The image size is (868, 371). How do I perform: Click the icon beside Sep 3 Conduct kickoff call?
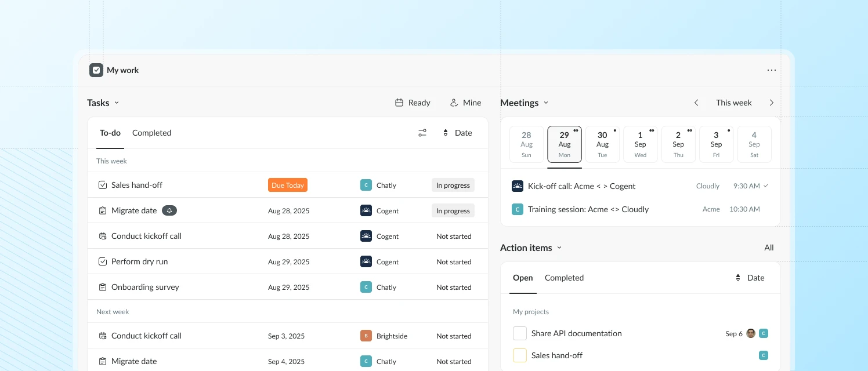point(103,336)
